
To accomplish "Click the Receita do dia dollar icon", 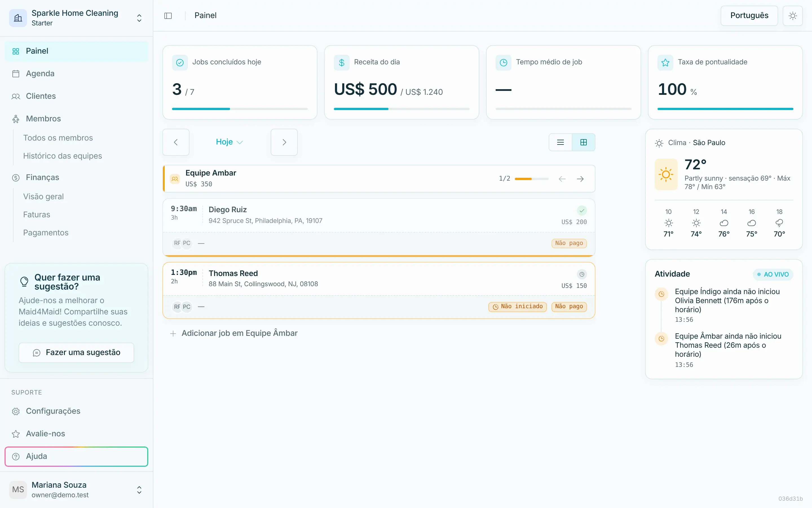I will (x=342, y=62).
